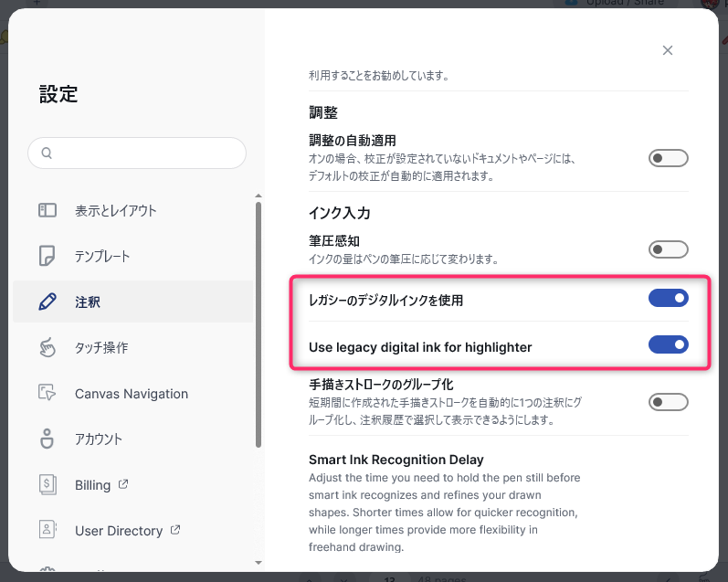Click the 表示とレイアウト layout icon

click(47, 211)
